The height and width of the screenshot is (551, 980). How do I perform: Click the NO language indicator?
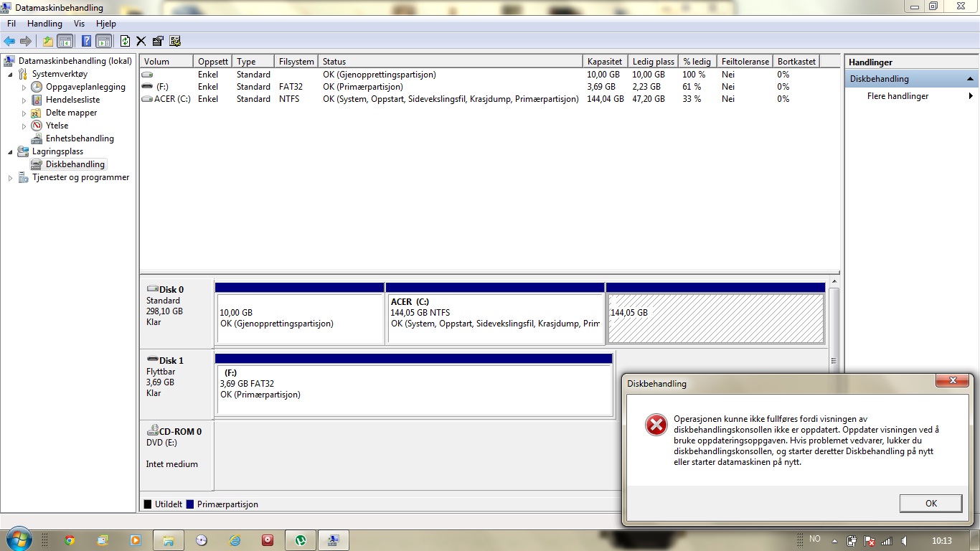[815, 539]
